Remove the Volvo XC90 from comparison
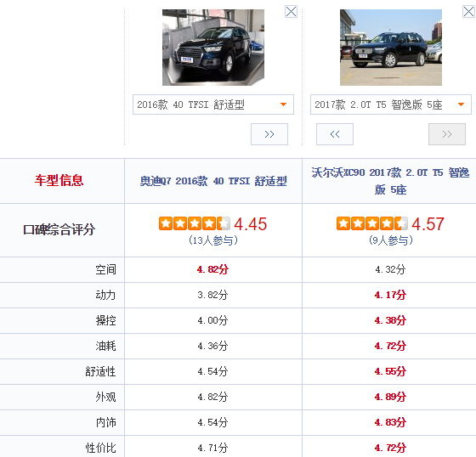This screenshot has height=457, width=476. 468,12
